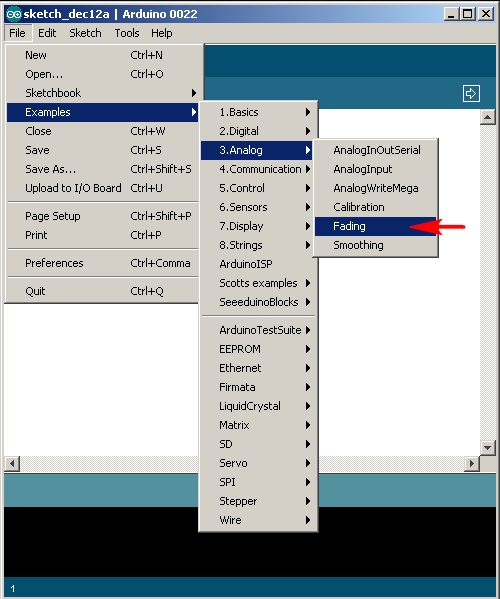The height and width of the screenshot is (599, 500).
Task: Open Page Setup from File menu
Action: (x=102, y=216)
